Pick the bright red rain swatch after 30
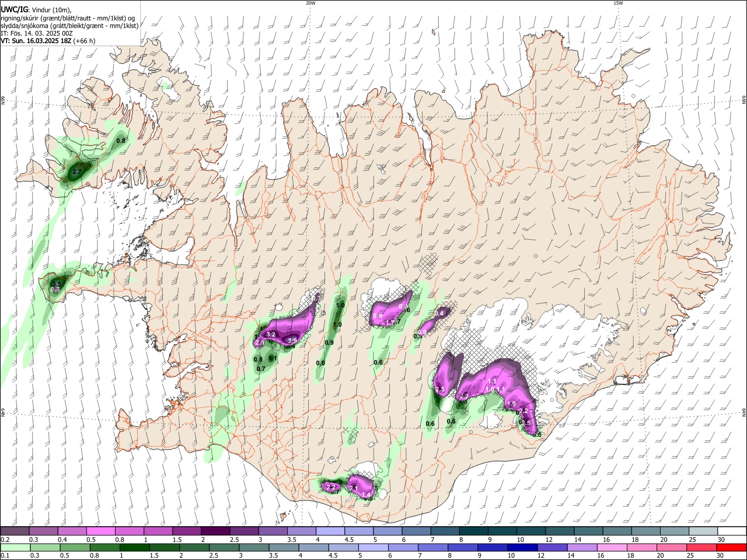The height and width of the screenshot is (560, 747). coord(731,547)
